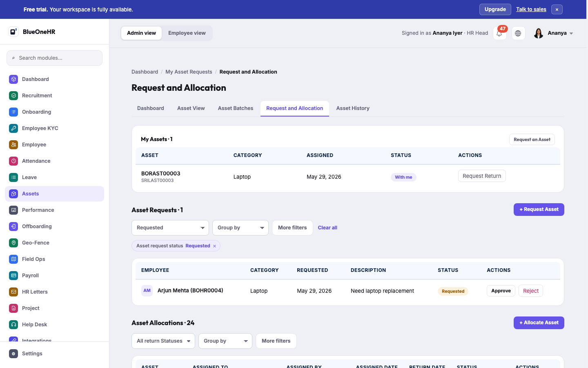Select the Geo-Fence pin icon
Viewport: 588px width, 368px height.
point(13,243)
